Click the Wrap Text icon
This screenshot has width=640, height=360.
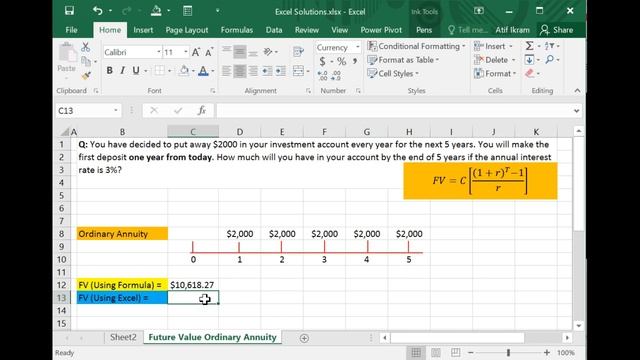[299, 52]
